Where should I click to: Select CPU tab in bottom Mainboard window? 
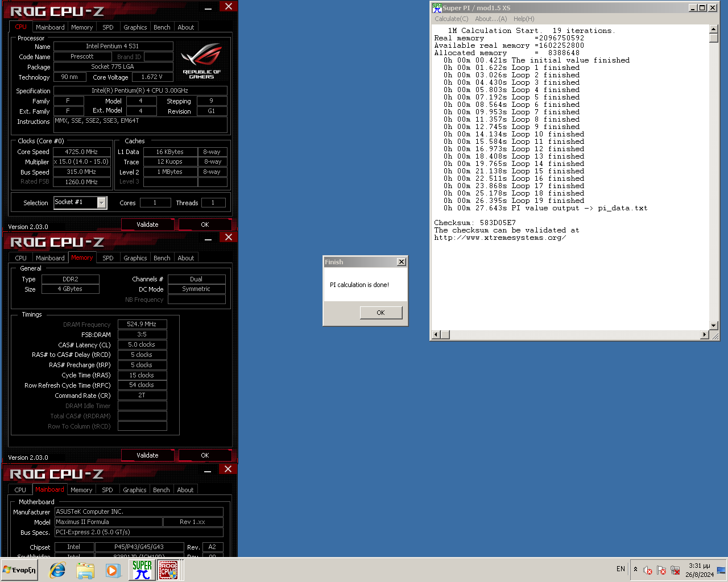(20, 490)
